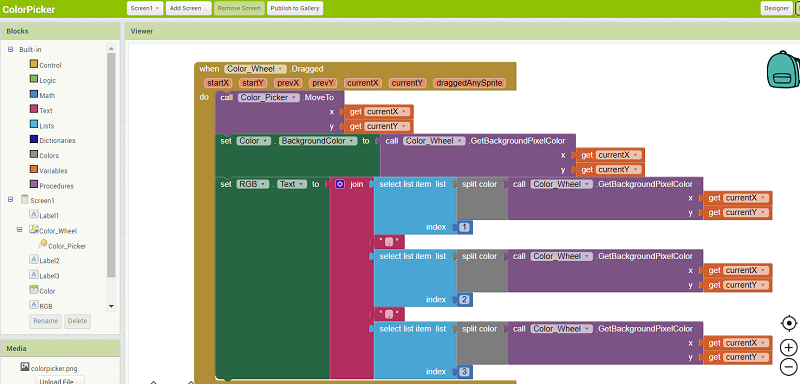Viewport: 800px width, 384px height.
Task: Click the Media panel header
Action: click(60, 348)
